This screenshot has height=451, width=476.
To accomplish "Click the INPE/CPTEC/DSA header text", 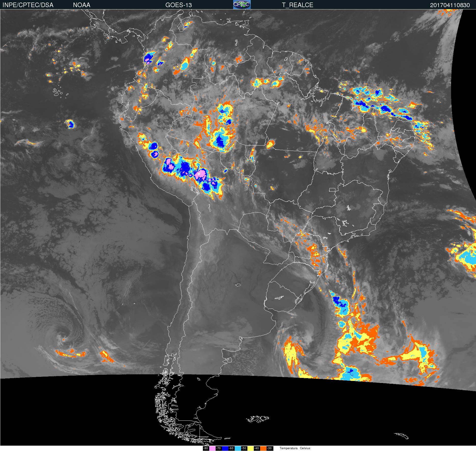I will tap(28, 5).
